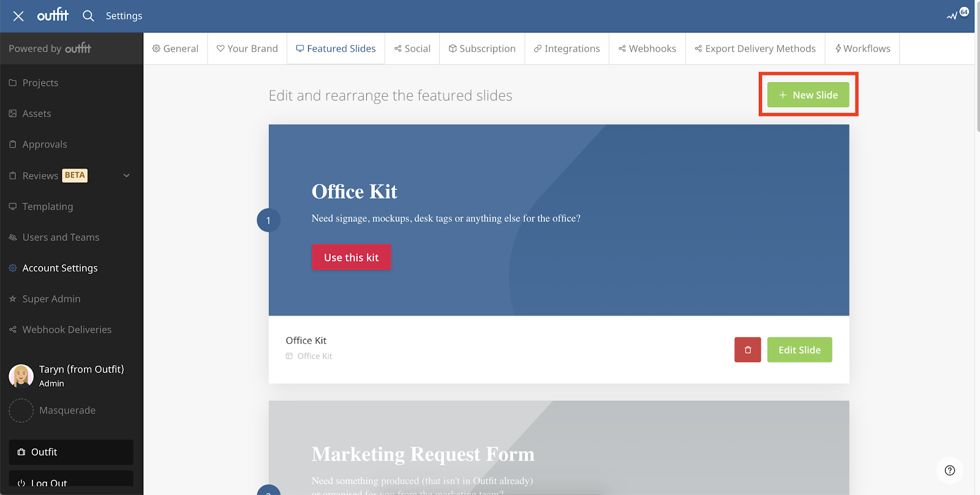Click the Office Kit slide heading
The height and width of the screenshot is (495, 980).
pyautogui.click(x=355, y=192)
